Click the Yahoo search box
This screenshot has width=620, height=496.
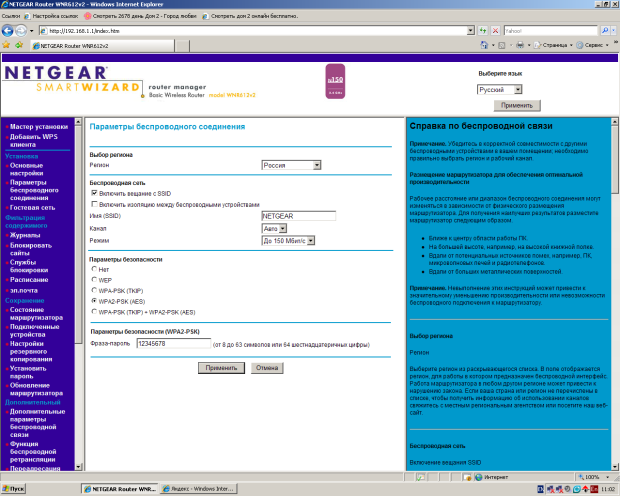(551, 30)
